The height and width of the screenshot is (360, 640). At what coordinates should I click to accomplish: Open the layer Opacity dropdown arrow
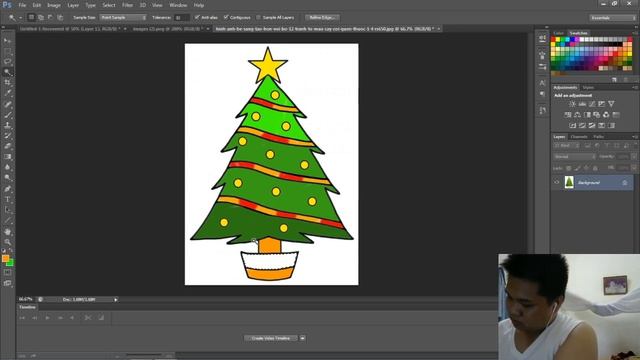[x=633, y=157]
